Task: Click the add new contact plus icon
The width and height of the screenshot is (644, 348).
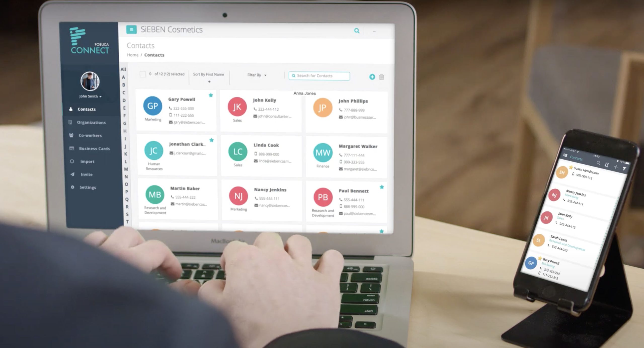Action: 372,77
